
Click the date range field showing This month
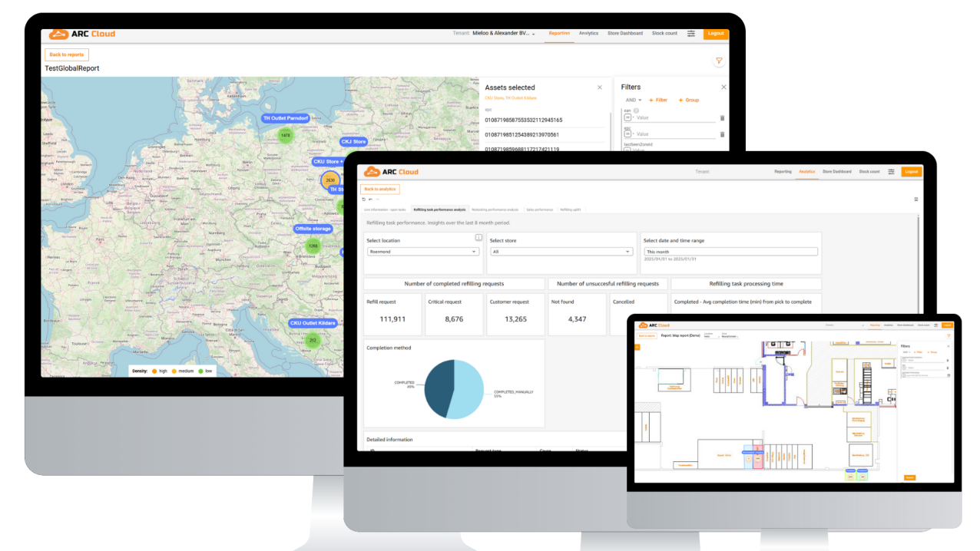[x=730, y=252]
